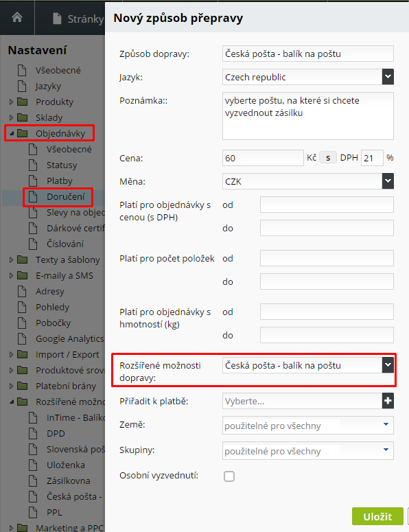This screenshot has width=409, height=532.
Task: Click the green Uložit button
Action: [x=377, y=516]
